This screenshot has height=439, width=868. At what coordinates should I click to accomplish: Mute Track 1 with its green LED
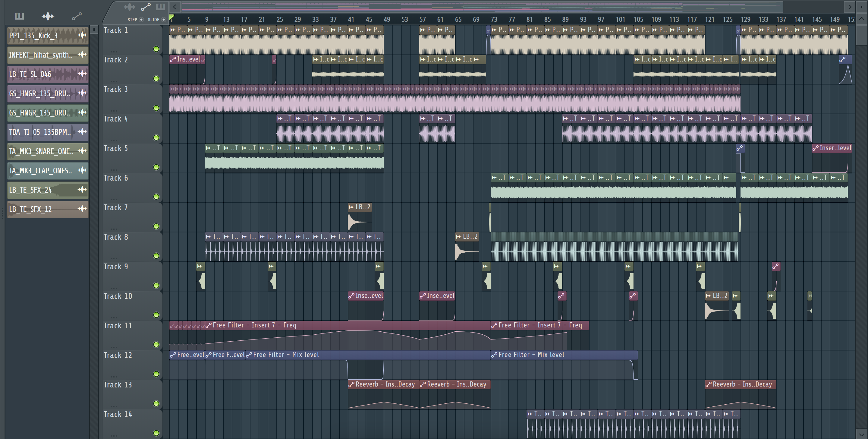pyautogui.click(x=156, y=49)
